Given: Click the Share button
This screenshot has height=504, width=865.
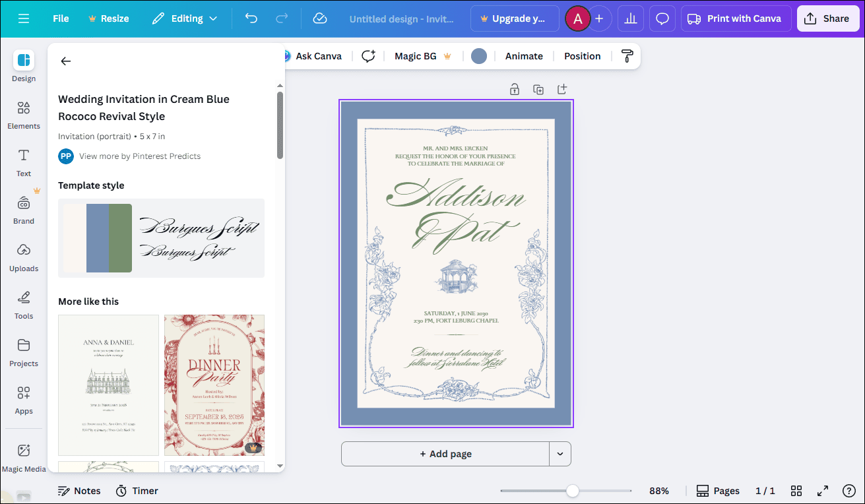Looking at the screenshot, I should (827, 18).
